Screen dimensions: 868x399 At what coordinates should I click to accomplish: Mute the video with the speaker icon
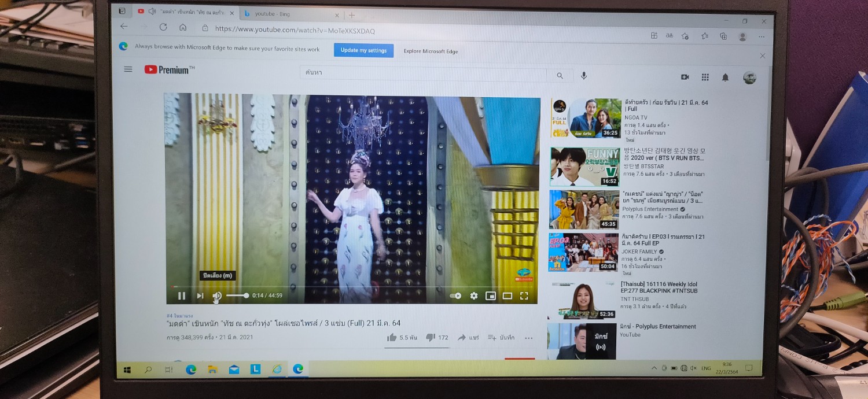(217, 296)
